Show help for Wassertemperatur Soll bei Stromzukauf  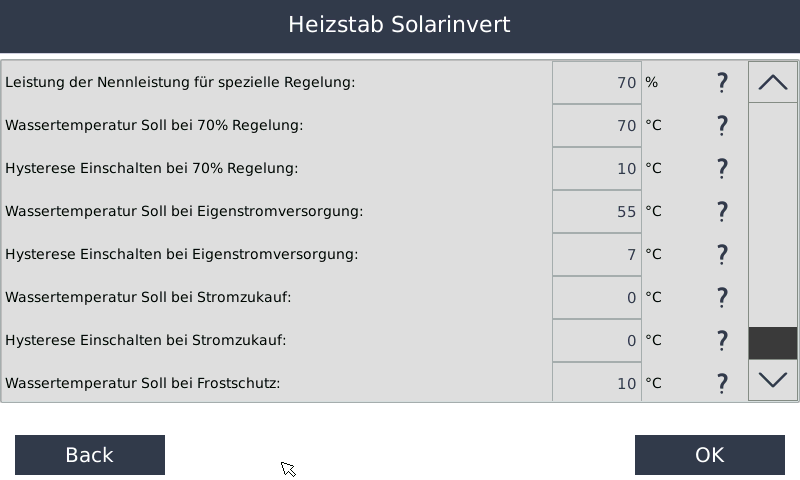722,297
